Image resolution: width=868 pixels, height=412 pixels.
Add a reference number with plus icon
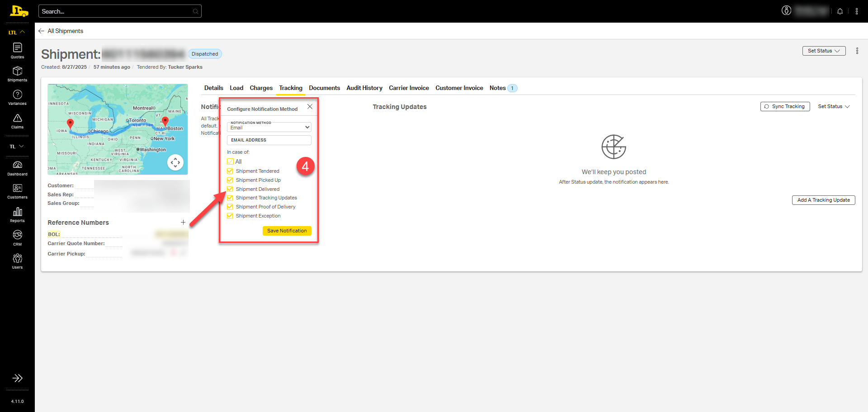tap(183, 223)
